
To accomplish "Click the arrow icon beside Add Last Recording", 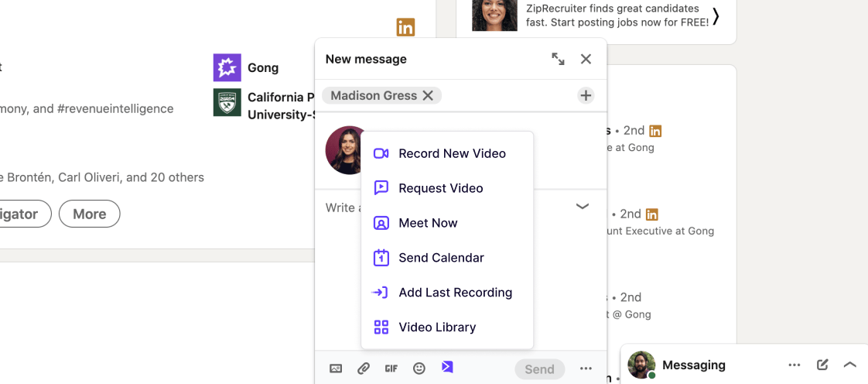I will coord(379,293).
